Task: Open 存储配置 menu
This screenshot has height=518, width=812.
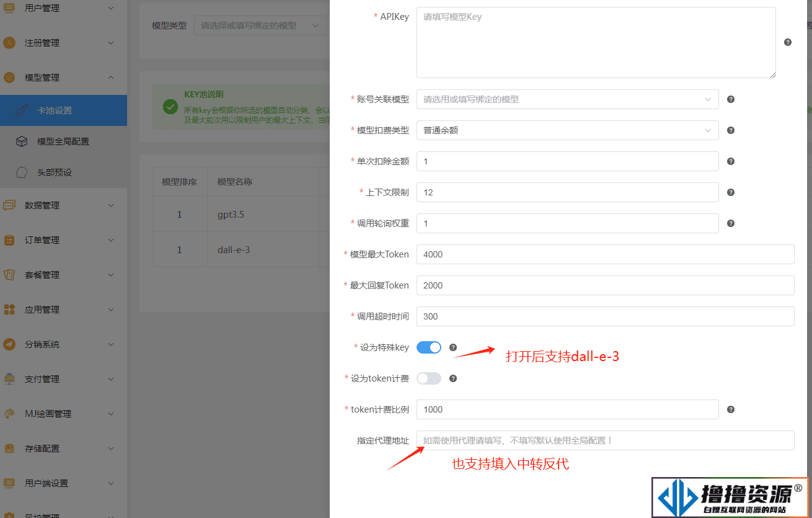Action: click(x=63, y=449)
